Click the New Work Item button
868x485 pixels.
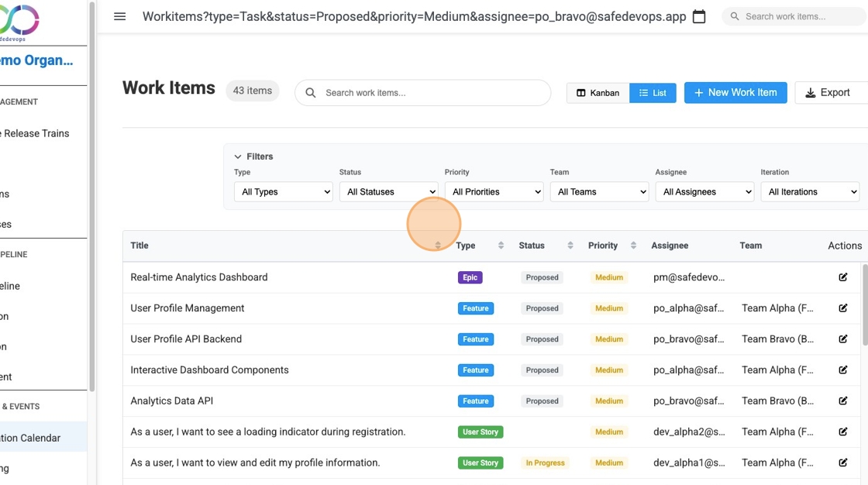tap(735, 92)
